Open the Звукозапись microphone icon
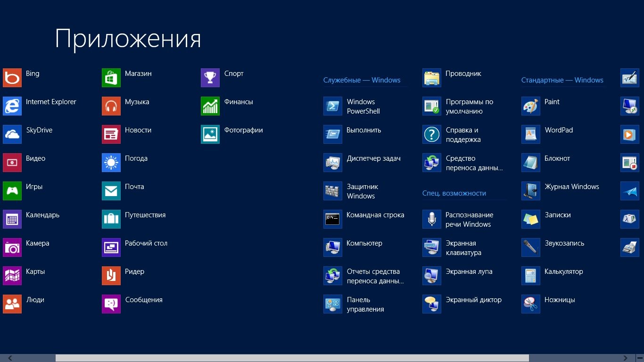 [x=531, y=247]
